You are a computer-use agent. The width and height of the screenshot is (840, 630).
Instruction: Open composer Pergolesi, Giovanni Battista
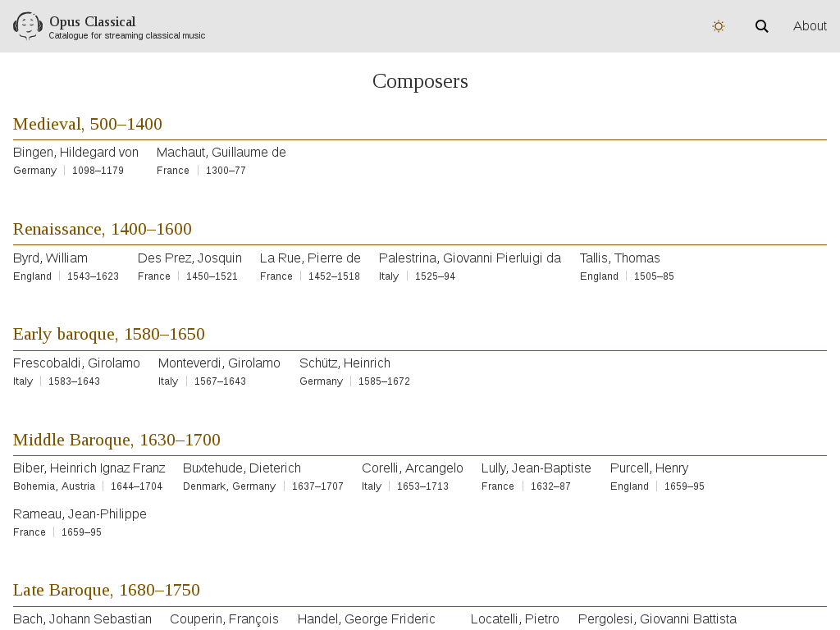657,619
